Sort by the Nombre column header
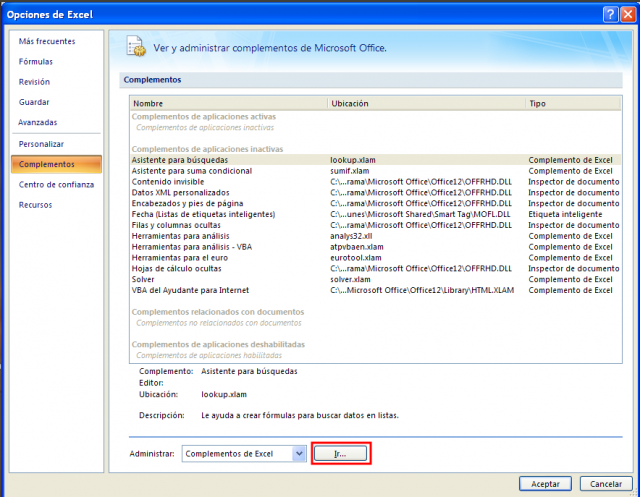This screenshot has height=497, width=640. pos(229,104)
